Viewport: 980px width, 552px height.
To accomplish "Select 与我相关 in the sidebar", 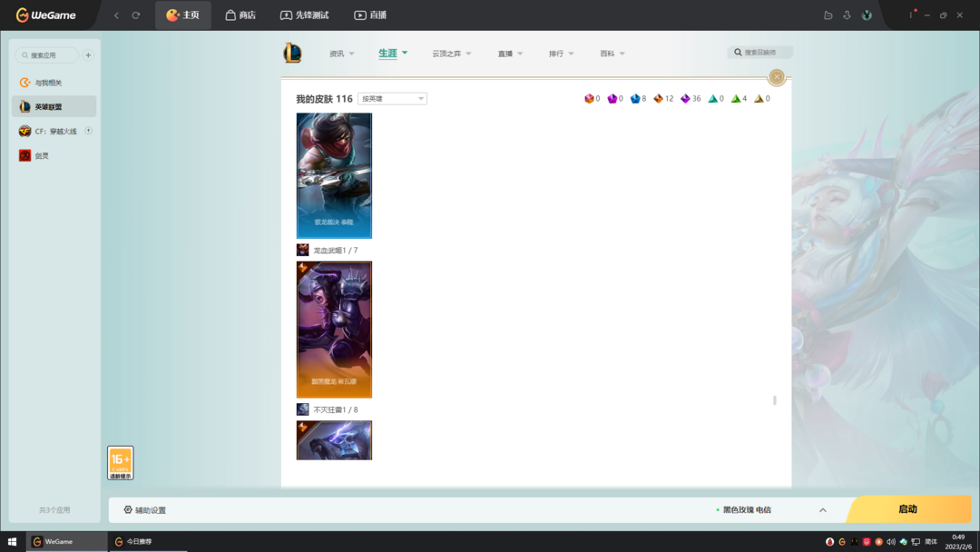I will point(54,83).
